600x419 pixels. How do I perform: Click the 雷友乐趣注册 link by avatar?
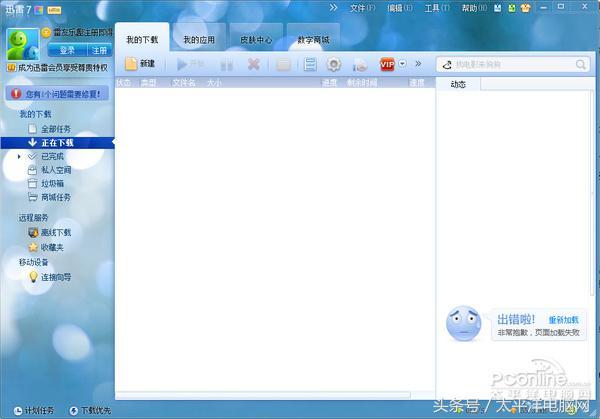click(x=83, y=33)
